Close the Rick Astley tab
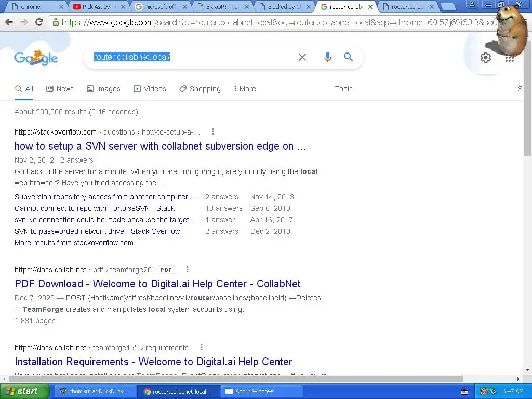The height and width of the screenshot is (399, 532). tap(123, 7)
